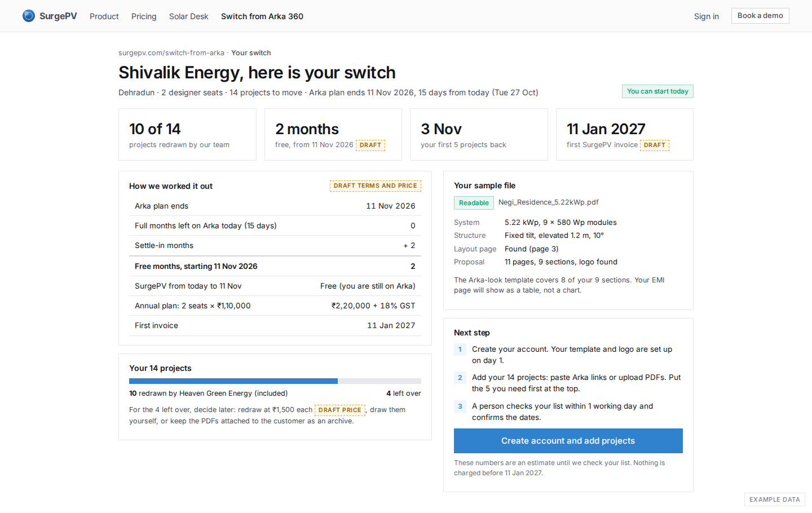Click the 'You can start today' badge
Viewport: 812px width, 513px height.
click(x=657, y=91)
